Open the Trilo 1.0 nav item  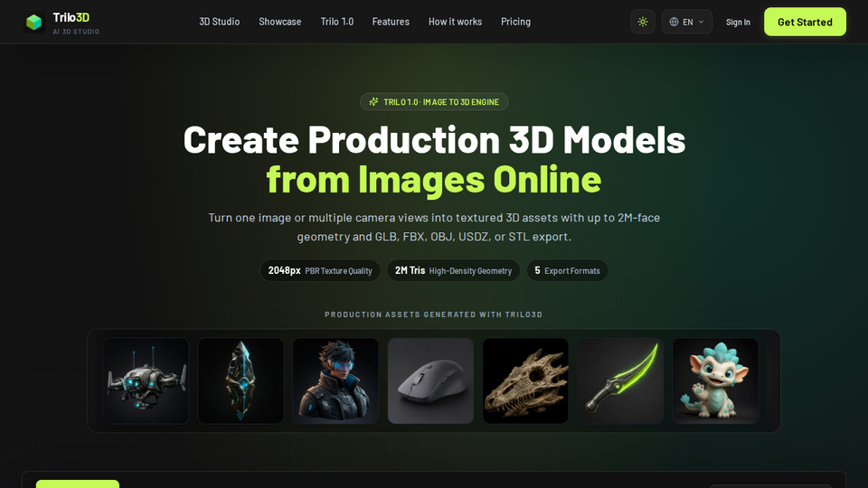pos(337,22)
